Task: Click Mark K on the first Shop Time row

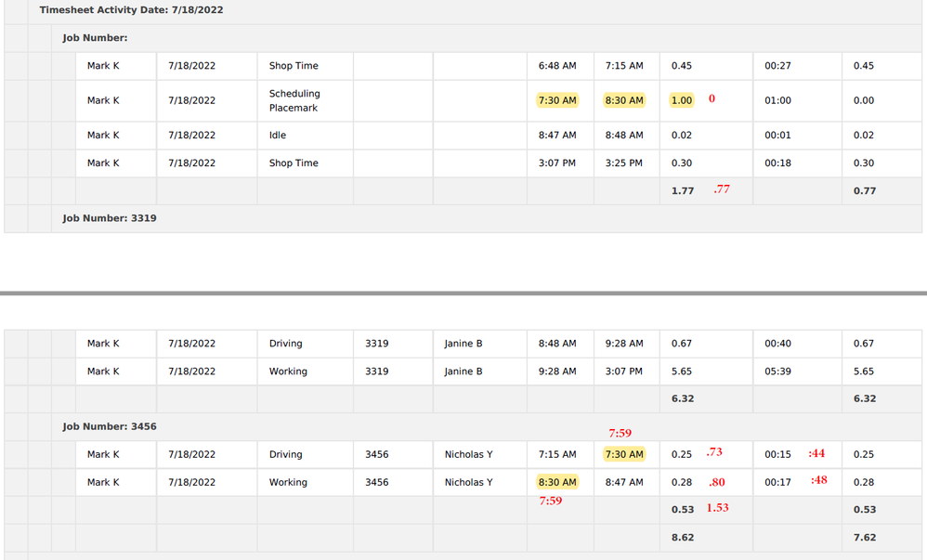Action: [x=102, y=65]
